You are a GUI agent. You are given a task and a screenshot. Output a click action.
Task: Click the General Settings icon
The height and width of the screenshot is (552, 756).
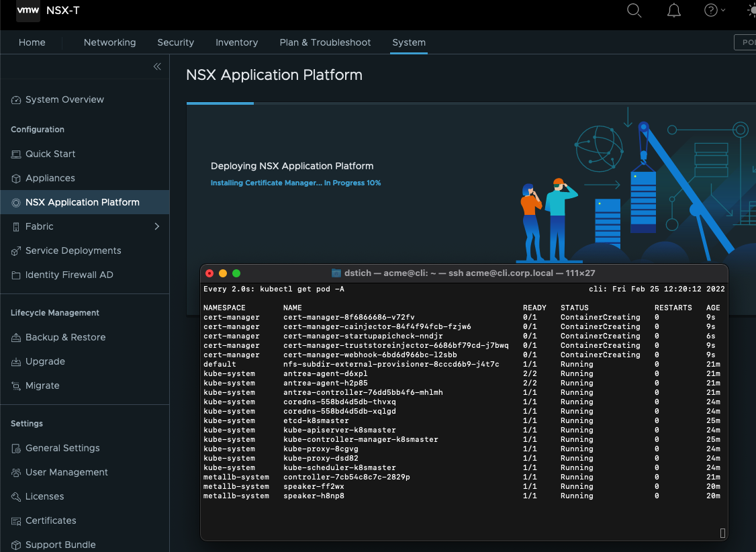(x=16, y=449)
